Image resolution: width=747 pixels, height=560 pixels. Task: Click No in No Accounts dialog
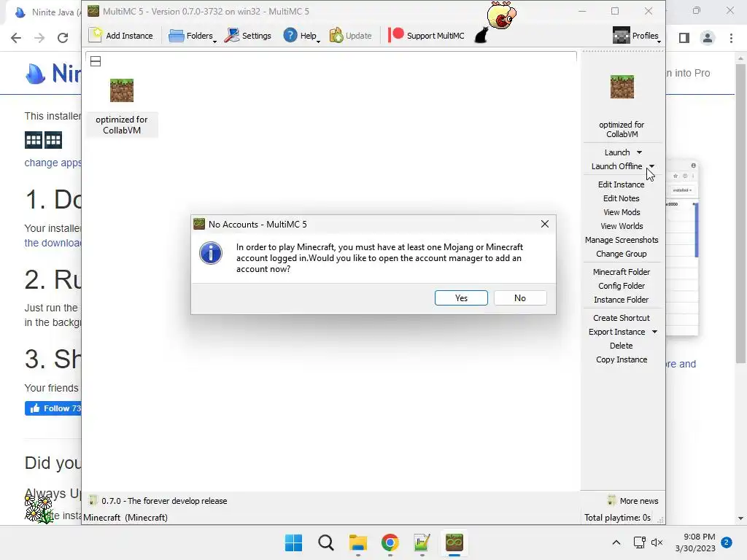[519, 297]
